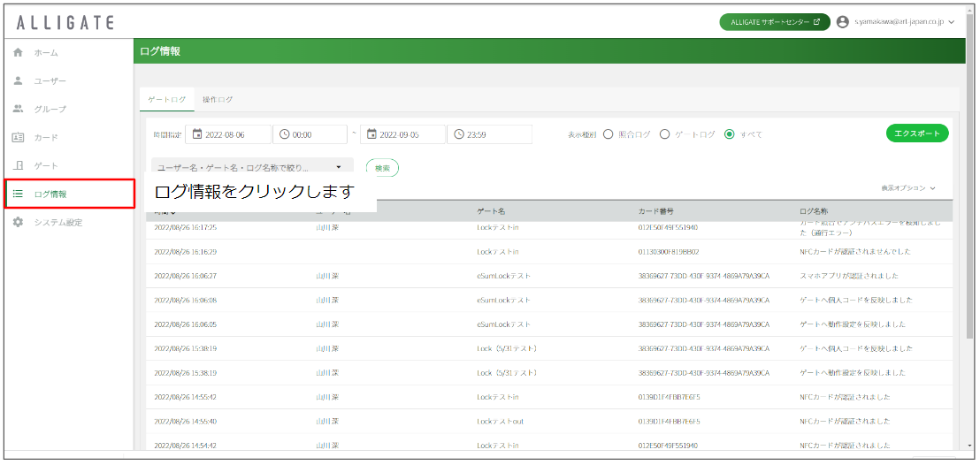This screenshot has width=980, height=465.
Task: Open ALLIGATE サポートセンター link
Action: (x=775, y=22)
